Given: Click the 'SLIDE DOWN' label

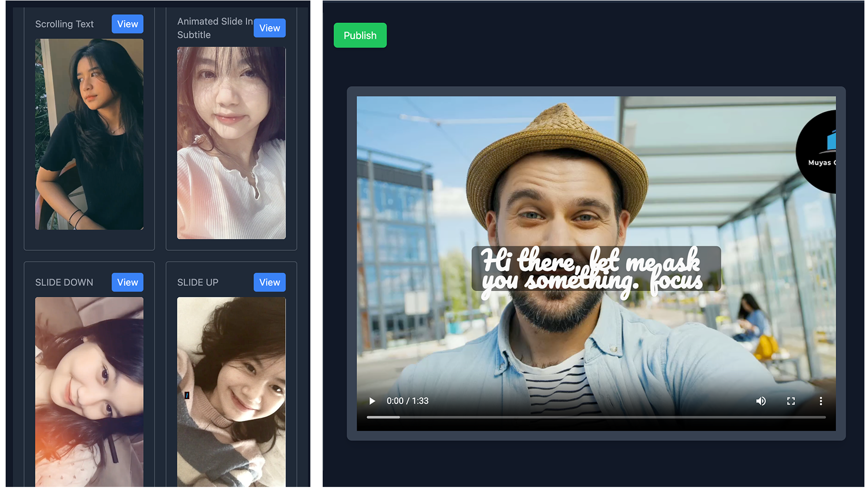Looking at the screenshot, I should (64, 282).
